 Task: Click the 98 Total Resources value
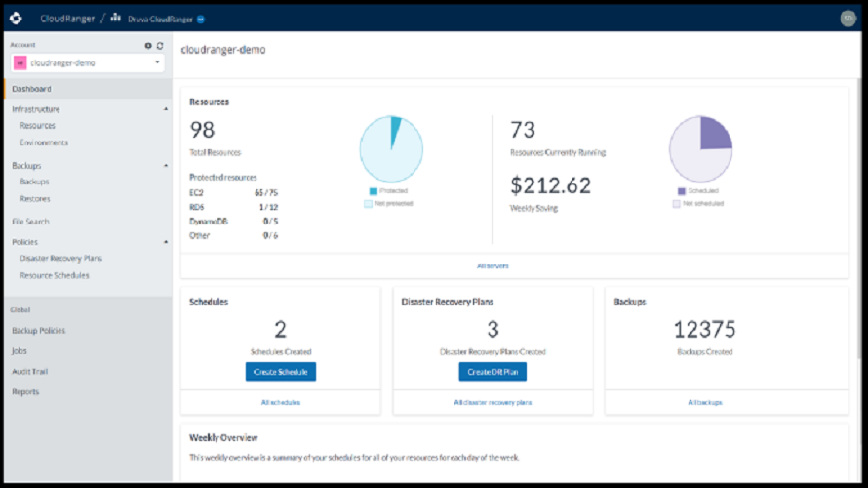pyautogui.click(x=202, y=130)
